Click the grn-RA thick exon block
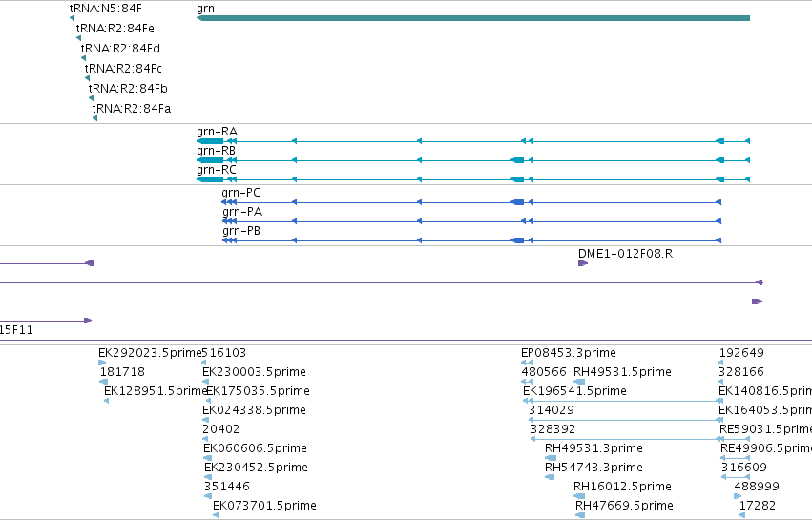812x520 pixels. (x=210, y=141)
